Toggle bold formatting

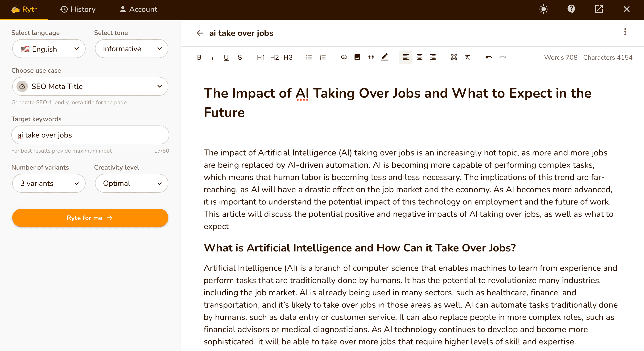[x=199, y=57]
